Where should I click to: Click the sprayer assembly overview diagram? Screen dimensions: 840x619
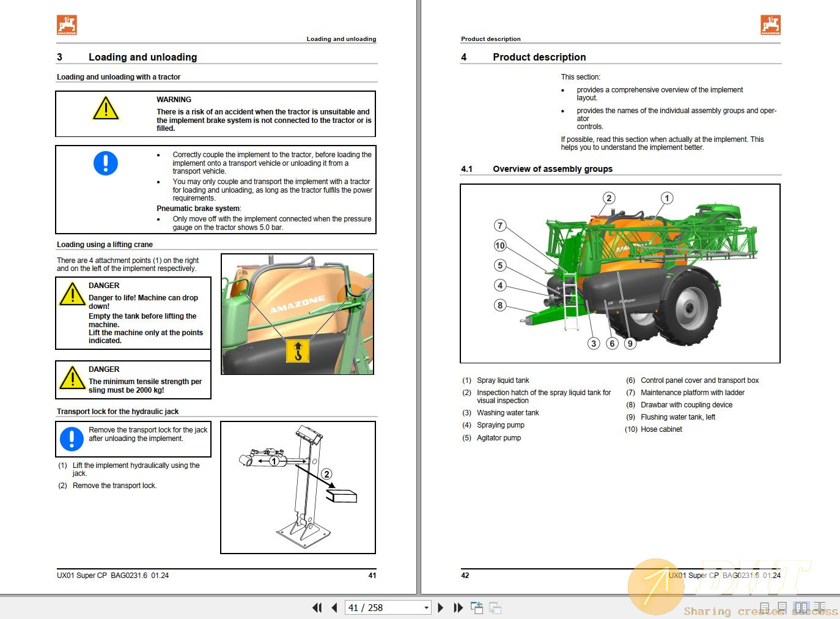(x=620, y=273)
